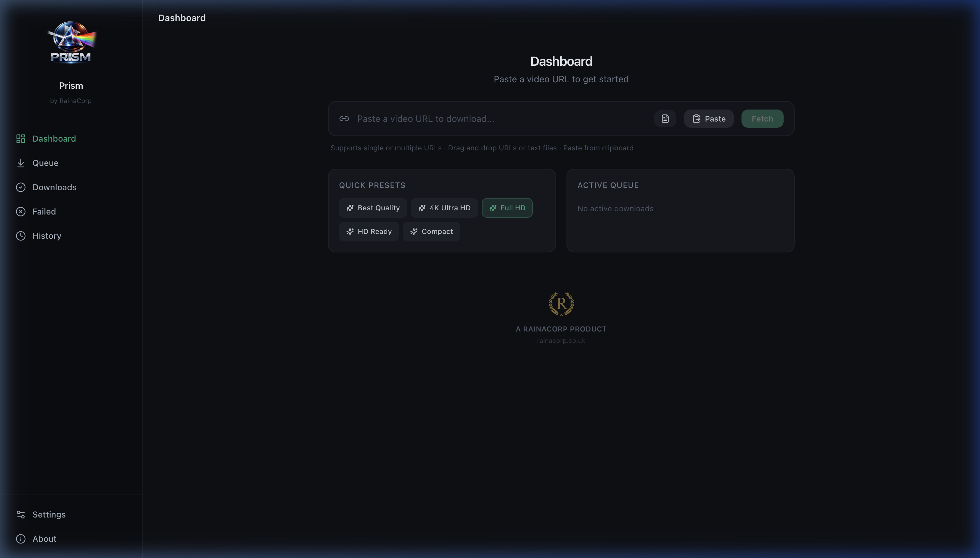
Task: Click the RainaCorp laurel crest emblem
Action: pyautogui.click(x=561, y=304)
